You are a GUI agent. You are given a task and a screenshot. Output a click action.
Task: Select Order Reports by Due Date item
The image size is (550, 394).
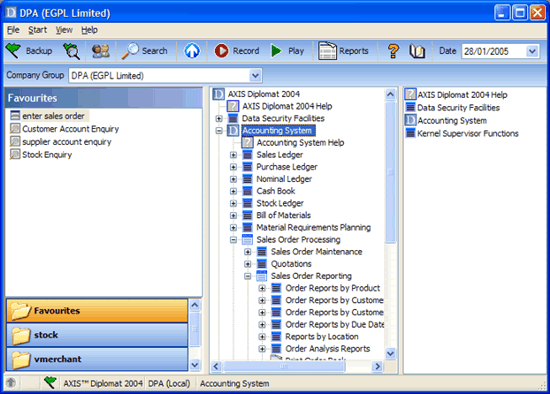coord(335,325)
